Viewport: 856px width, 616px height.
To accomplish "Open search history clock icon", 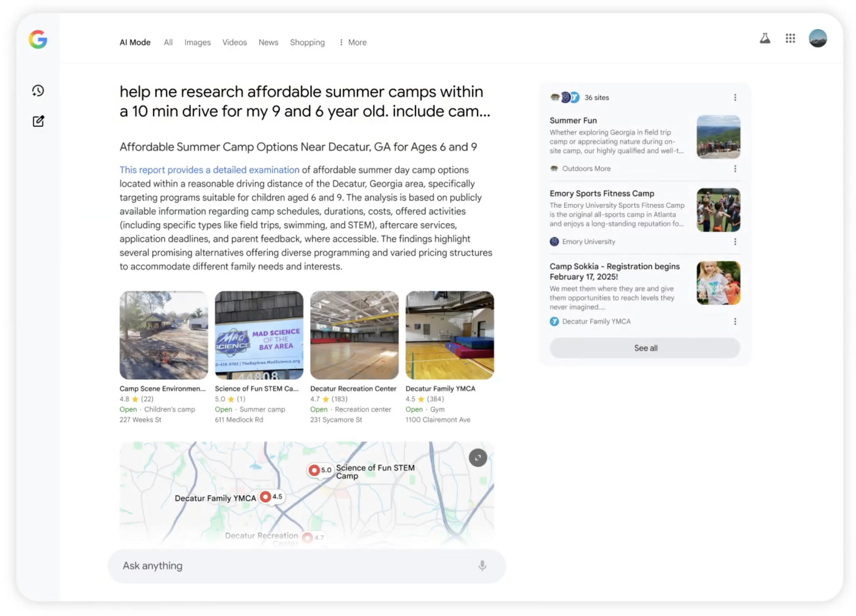I will (38, 91).
